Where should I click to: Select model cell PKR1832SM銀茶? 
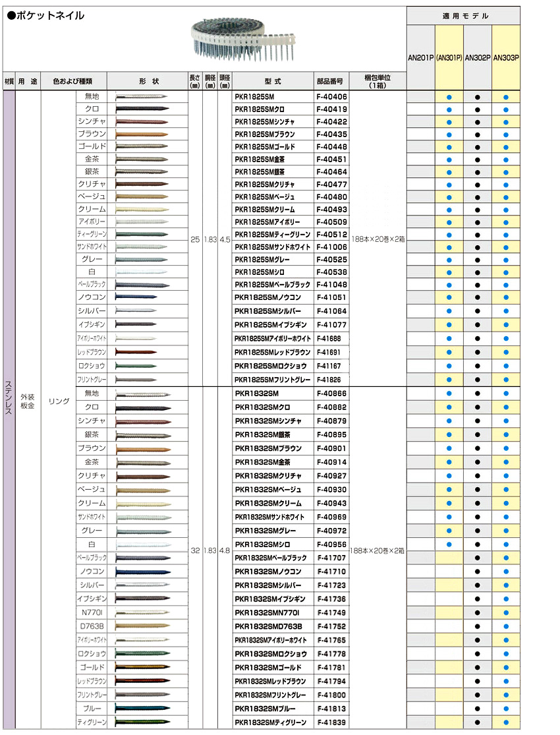[273, 434]
